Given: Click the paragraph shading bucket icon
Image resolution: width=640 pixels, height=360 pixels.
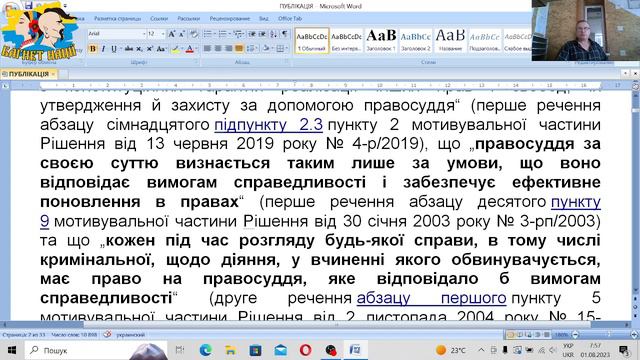Looking at the screenshot, I should 266,49.
